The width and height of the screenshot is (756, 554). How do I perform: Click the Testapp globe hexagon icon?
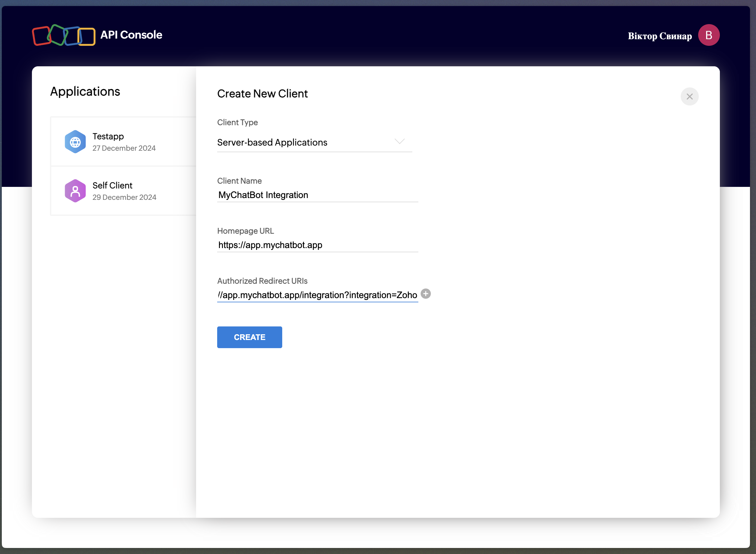[75, 142]
